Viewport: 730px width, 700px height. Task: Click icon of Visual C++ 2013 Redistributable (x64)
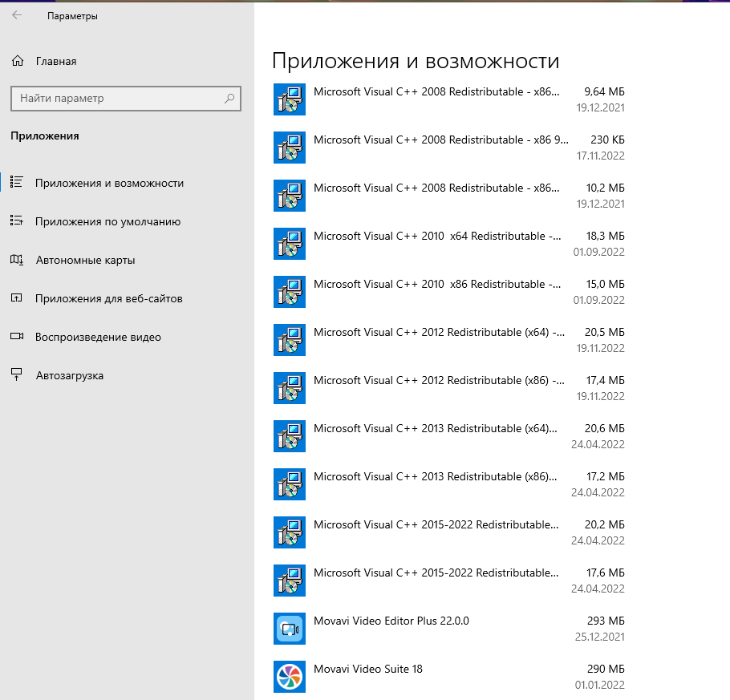tap(290, 436)
